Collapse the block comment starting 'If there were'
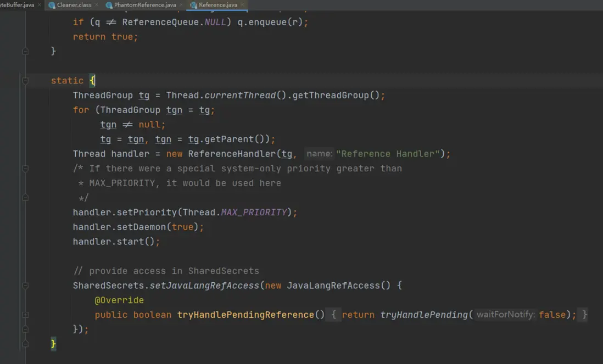 25,169
